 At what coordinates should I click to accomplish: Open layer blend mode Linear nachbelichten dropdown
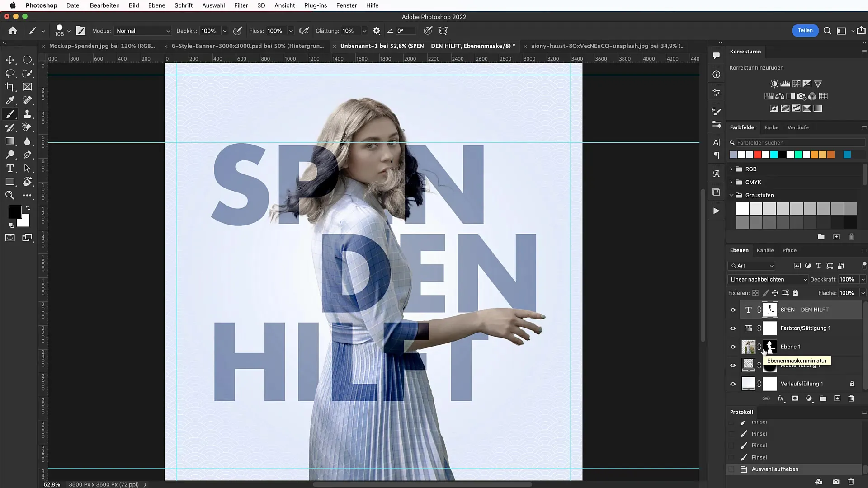tap(768, 279)
